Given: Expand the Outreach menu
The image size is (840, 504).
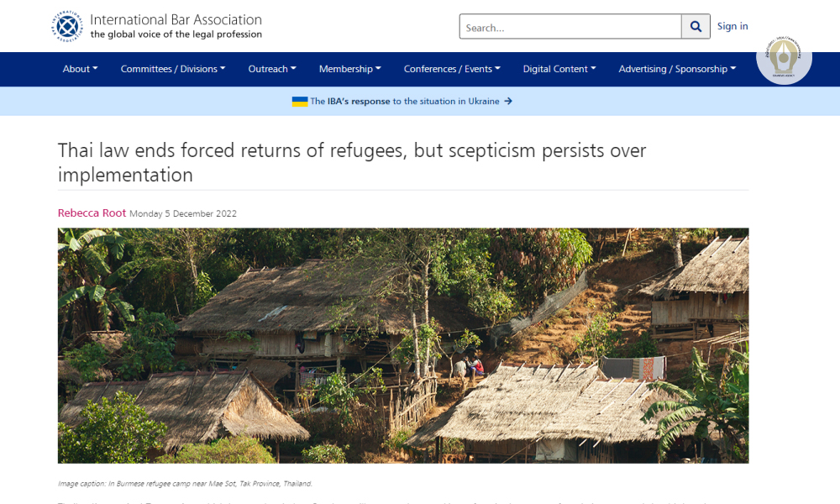Looking at the screenshot, I should coord(272,69).
